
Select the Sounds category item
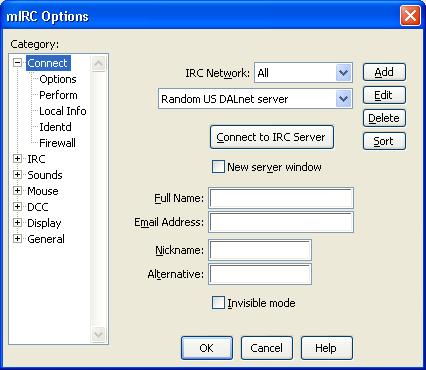[45, 175]
